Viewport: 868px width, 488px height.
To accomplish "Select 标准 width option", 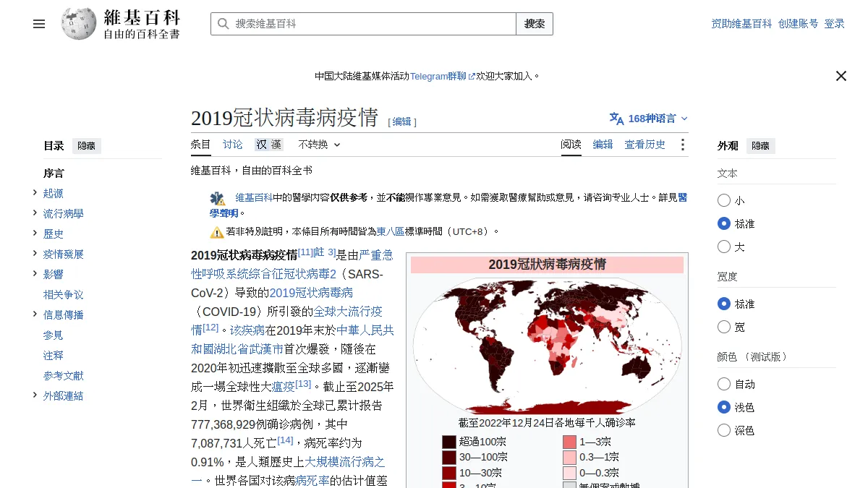I will [x=724, y=304].
